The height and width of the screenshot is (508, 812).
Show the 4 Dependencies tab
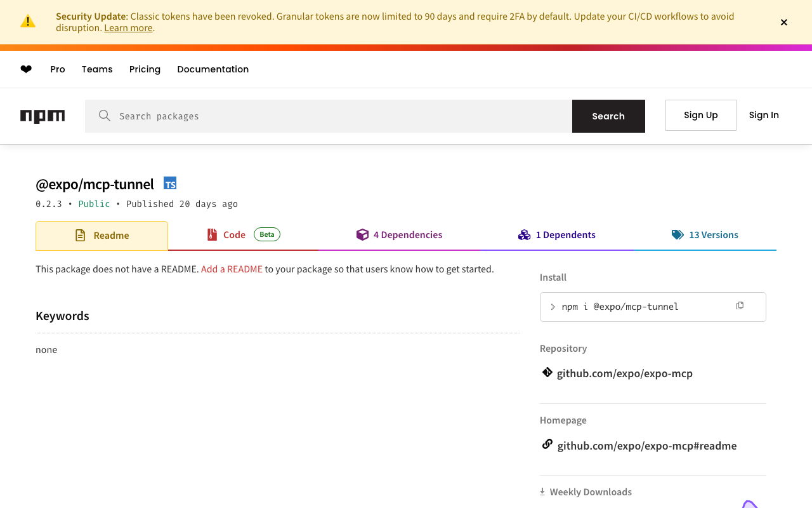(x=399, y=235)
